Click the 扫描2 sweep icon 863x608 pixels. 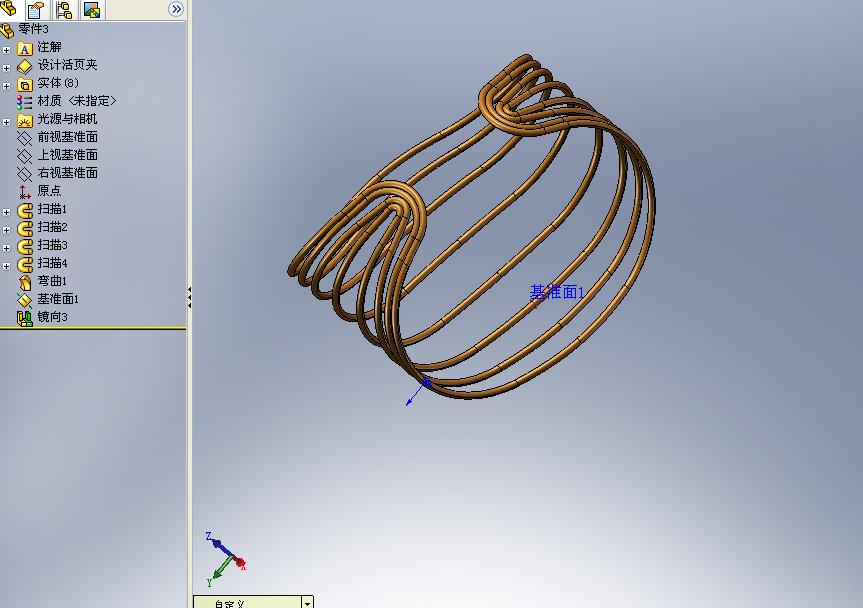coord(24,228)
